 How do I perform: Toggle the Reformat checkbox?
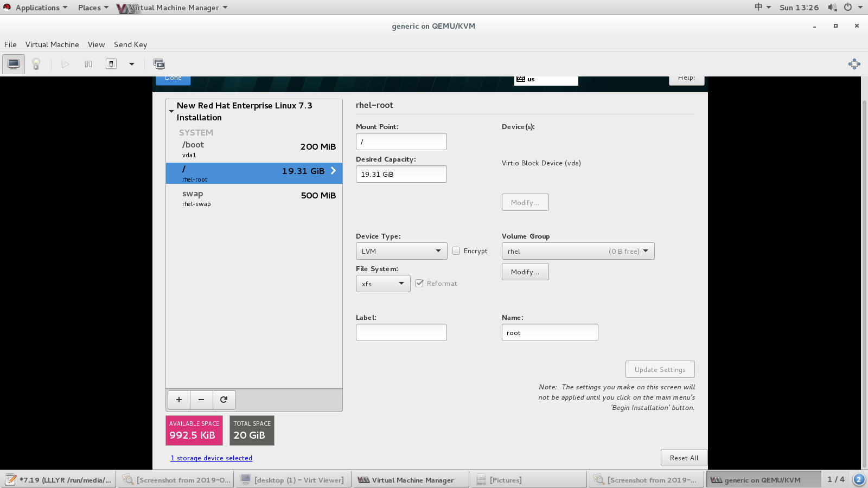tap(419, 283)
